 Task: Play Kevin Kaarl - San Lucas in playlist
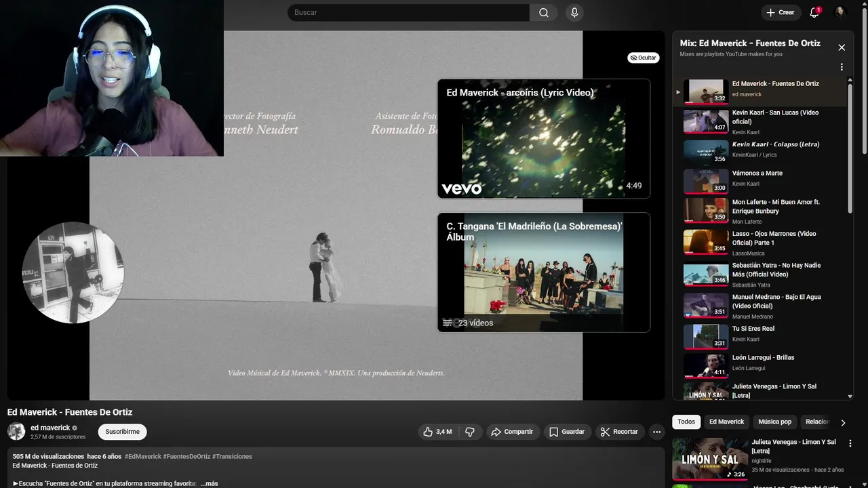(759, 122)
